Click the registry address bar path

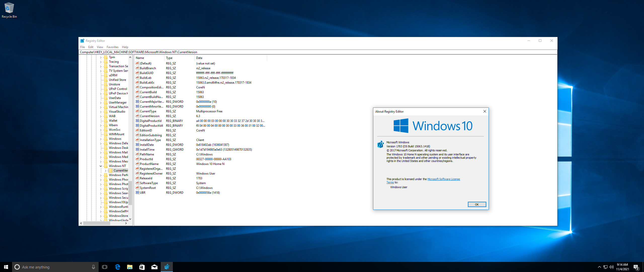pyautogui.click(x=318, y=52)
